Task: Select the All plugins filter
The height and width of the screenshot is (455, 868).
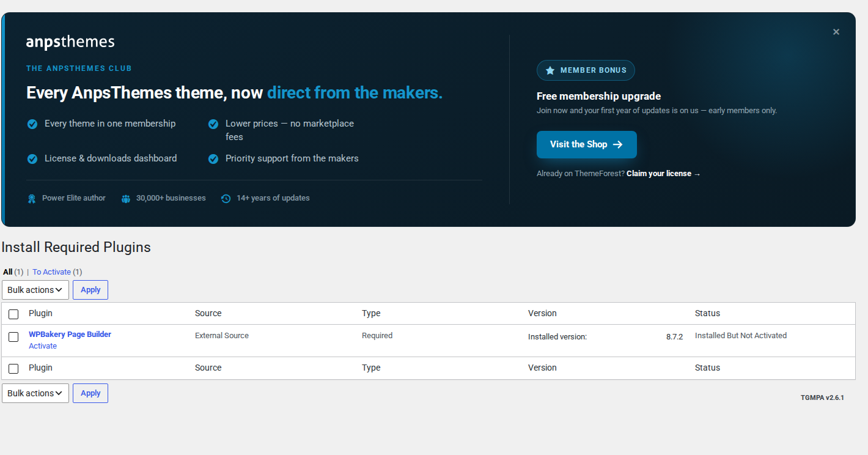Action: pyautogui.click(x=7, y=272)
